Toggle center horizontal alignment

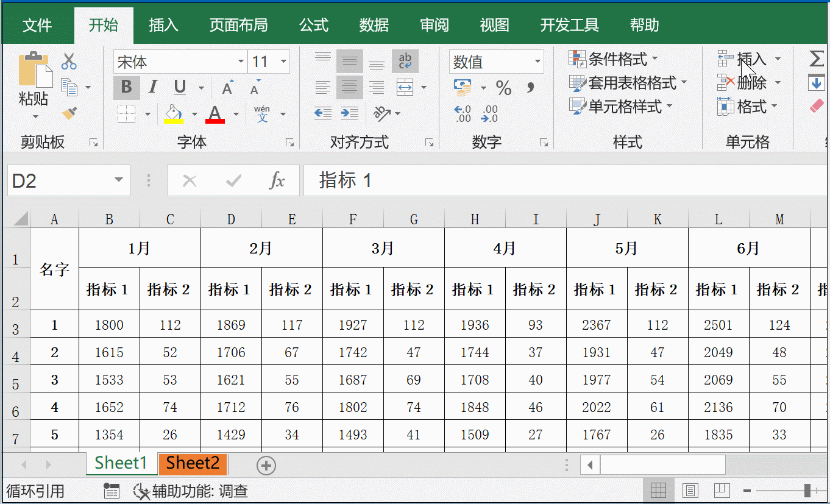[349, 87]
